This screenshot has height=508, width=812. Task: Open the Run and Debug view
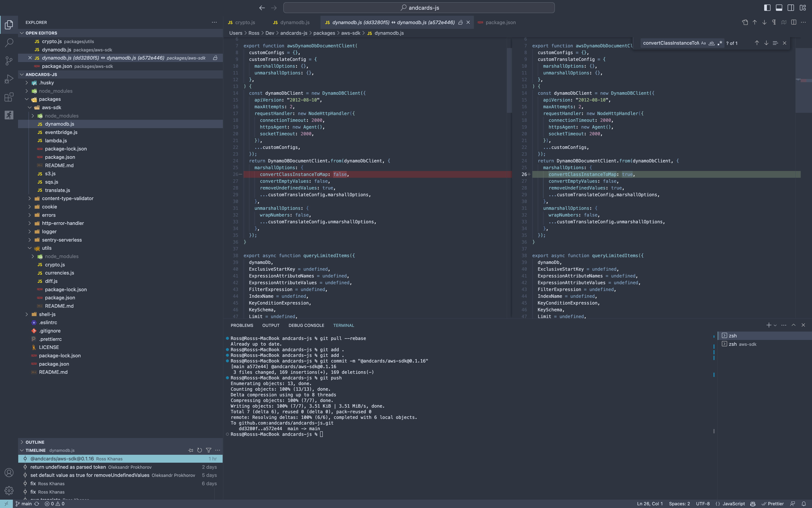click(x=9, y=79)
